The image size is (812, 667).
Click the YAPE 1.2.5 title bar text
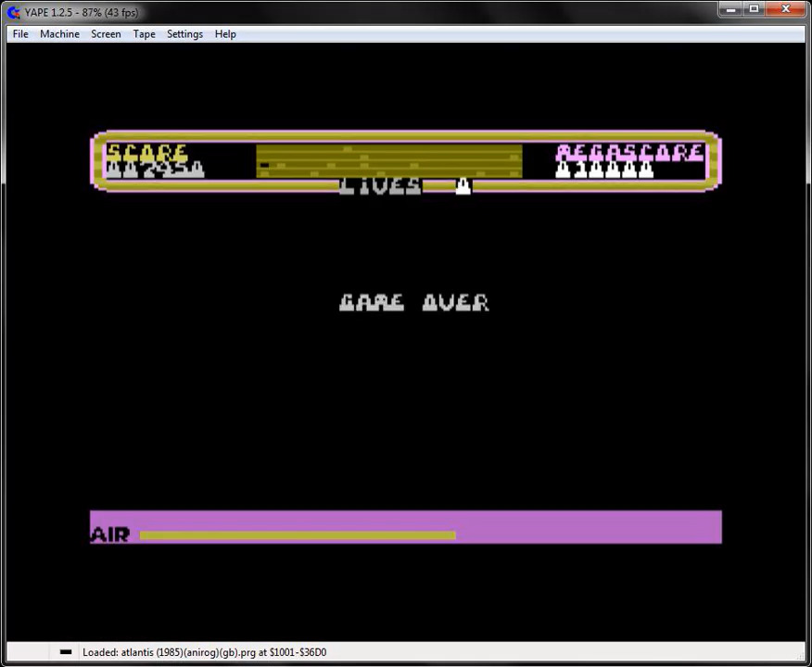[82, 12]
